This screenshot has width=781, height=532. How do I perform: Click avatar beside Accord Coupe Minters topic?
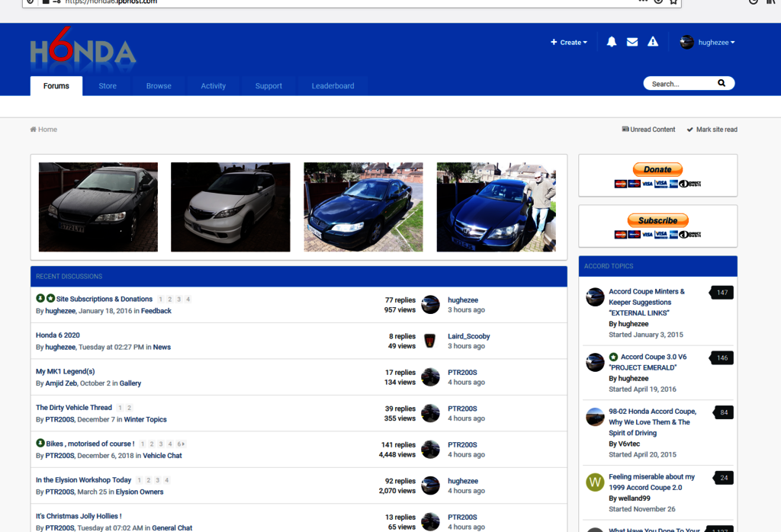[x=595, y=297]
